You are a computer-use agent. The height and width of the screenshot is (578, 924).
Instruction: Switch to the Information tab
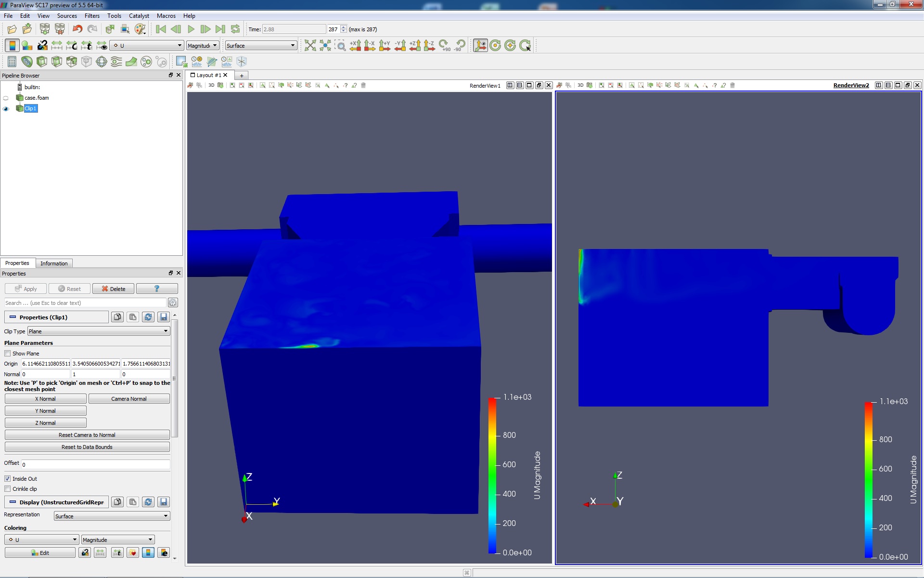[54, 263]
